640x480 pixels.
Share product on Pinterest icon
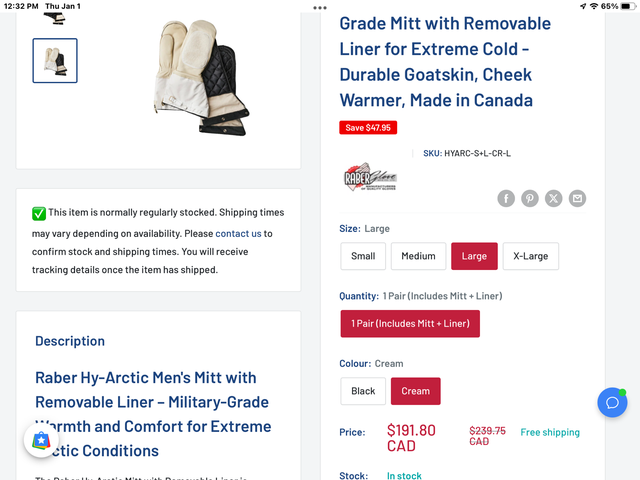(x=530, y=198)
